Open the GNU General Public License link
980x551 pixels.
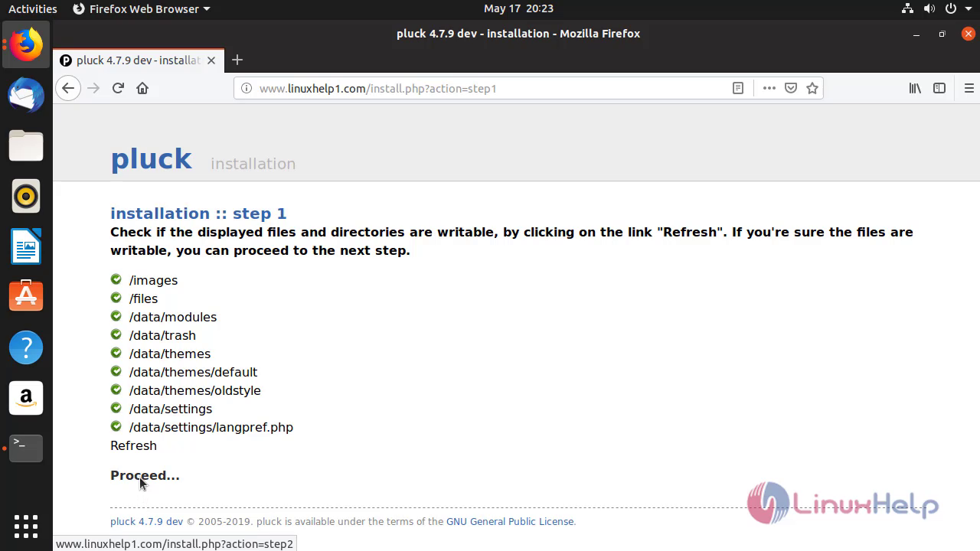coord(510,522)
